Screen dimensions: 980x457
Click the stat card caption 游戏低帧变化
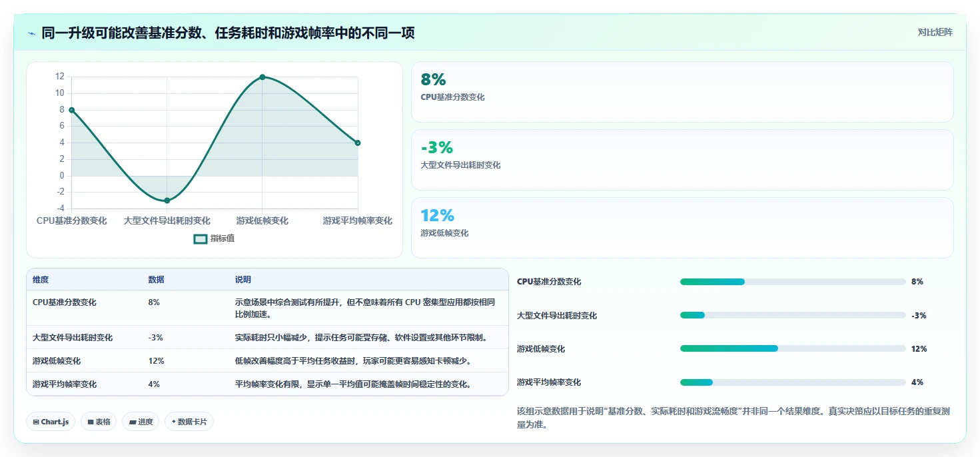pyautogui.click(x=444, y=233)
